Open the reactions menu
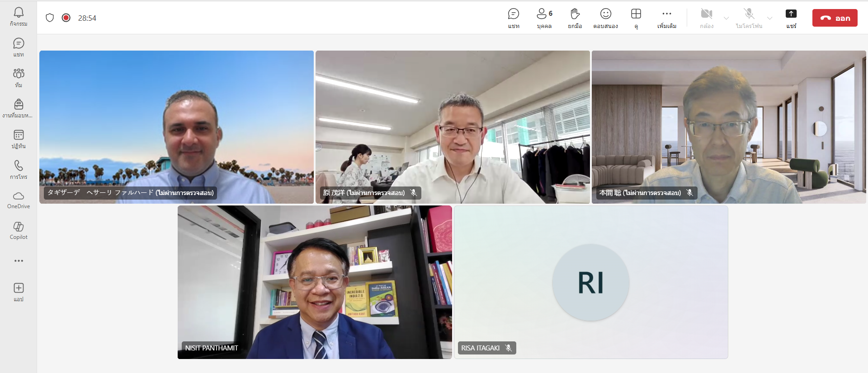Viewport: 868px width, 373px height. pos(605,18)
